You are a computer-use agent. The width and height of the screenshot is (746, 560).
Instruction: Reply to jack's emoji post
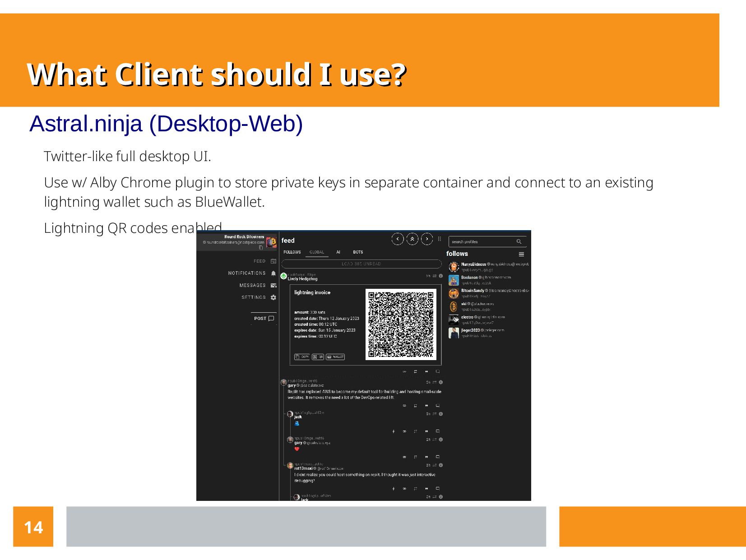tap(437, 431)
